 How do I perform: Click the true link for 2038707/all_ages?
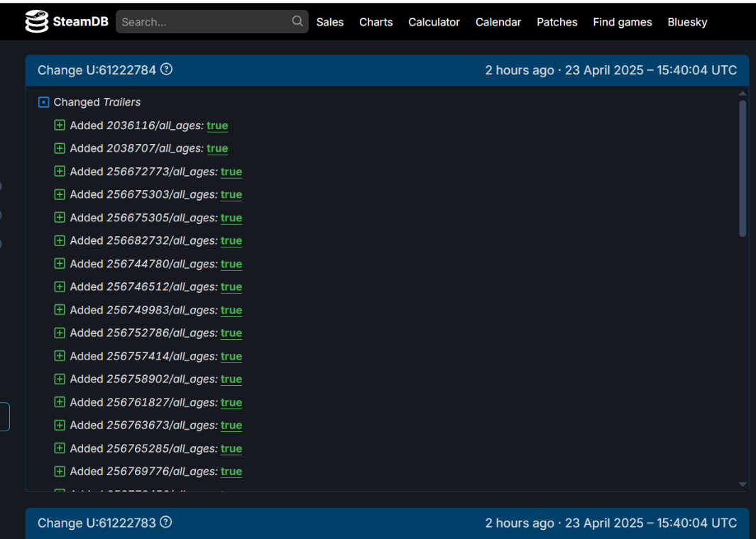click(217, 149)
